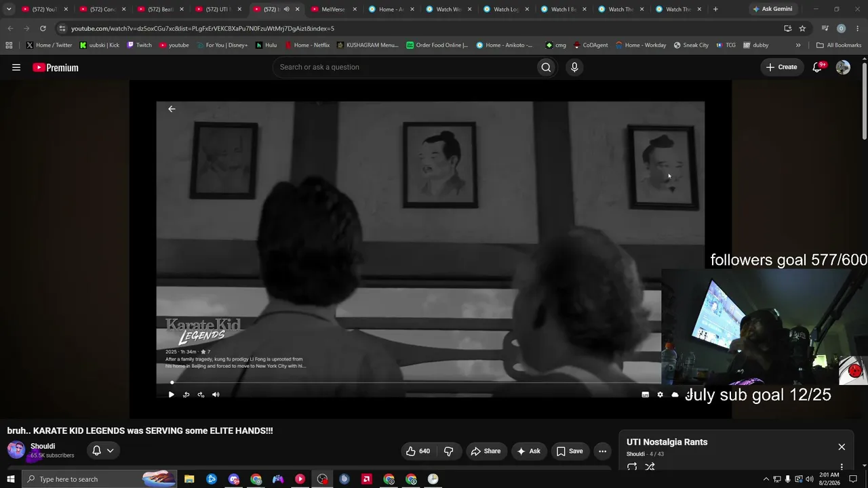Reload the page in Chrome
The height and width of the screenshot is (488, 868).
pyautogui.click(x=43, y=28)
